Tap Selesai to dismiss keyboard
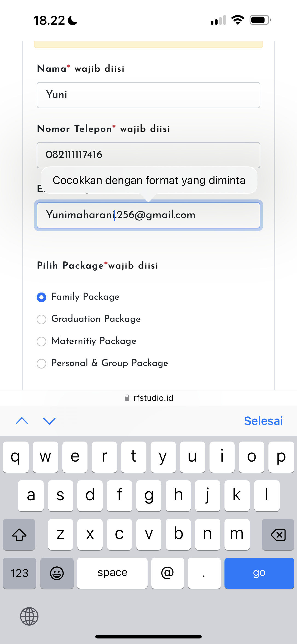Viewport: 297px width, 644px height. coord(263,421)
